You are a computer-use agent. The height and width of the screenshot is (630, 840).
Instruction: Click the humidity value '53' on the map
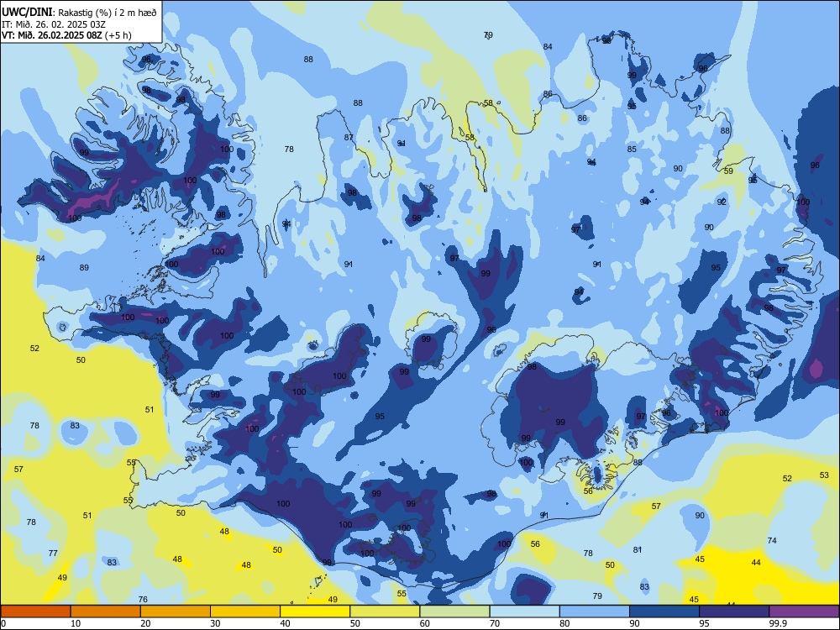[824, 475]
